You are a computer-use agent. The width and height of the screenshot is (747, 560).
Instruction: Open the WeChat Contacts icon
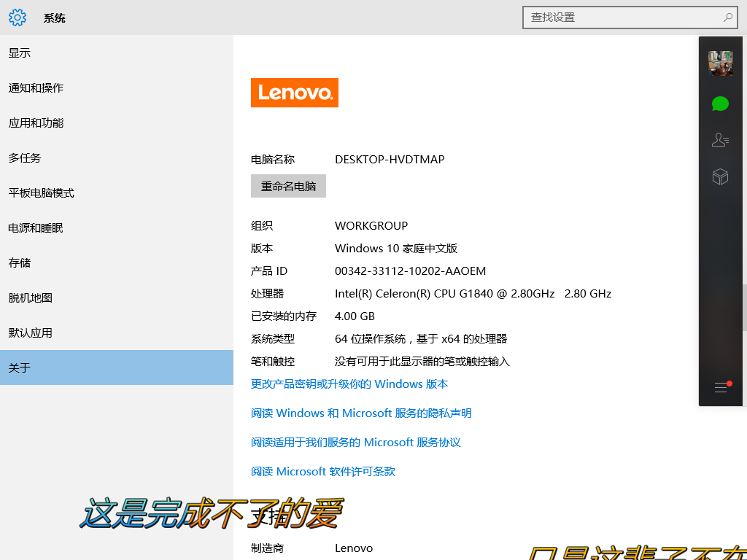[720, 139]
